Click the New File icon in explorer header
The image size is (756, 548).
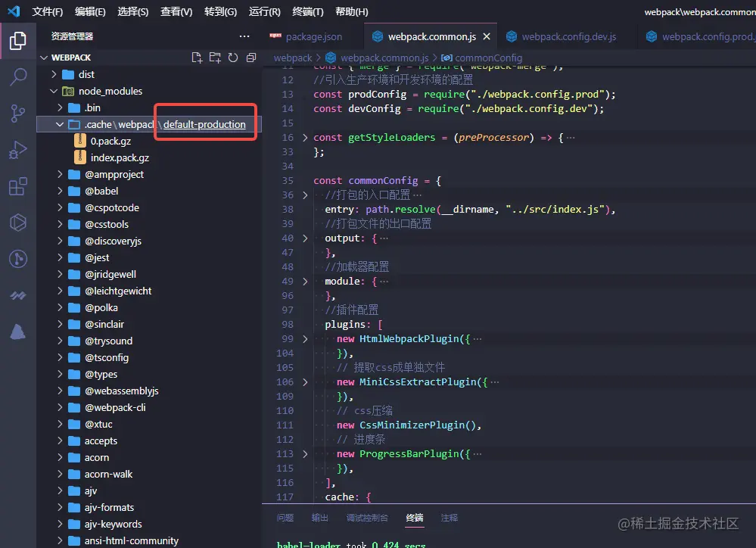197,58
